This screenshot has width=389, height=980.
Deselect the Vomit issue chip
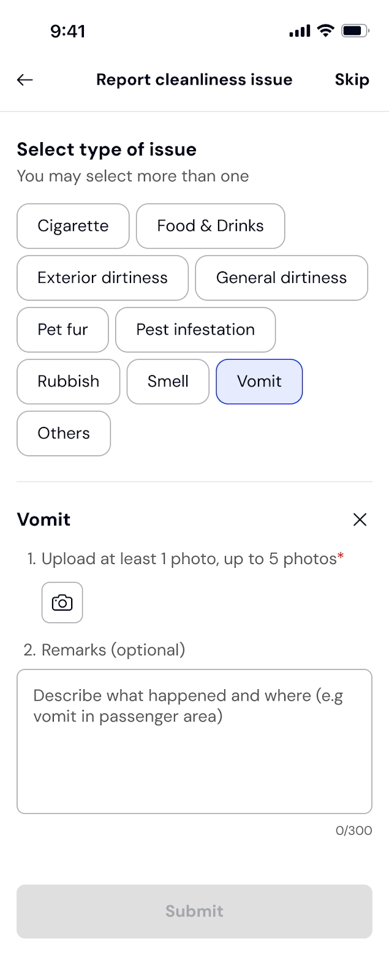(x=259, y=382)
